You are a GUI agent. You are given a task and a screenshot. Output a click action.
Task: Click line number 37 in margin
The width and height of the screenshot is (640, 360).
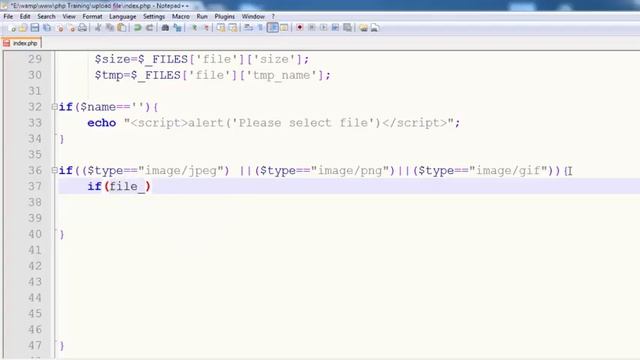tap(35, 186)
